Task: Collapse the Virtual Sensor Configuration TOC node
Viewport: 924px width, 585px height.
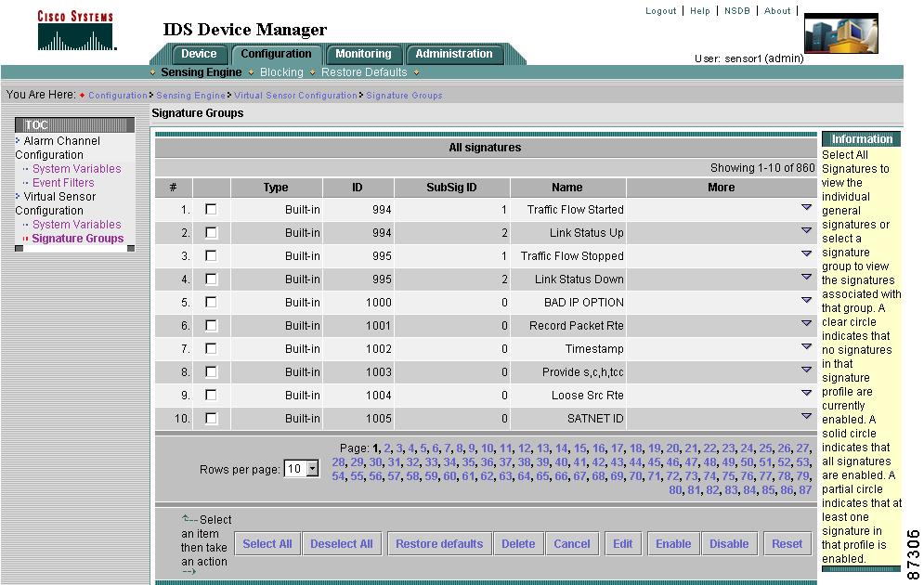Action: (18, 197)
